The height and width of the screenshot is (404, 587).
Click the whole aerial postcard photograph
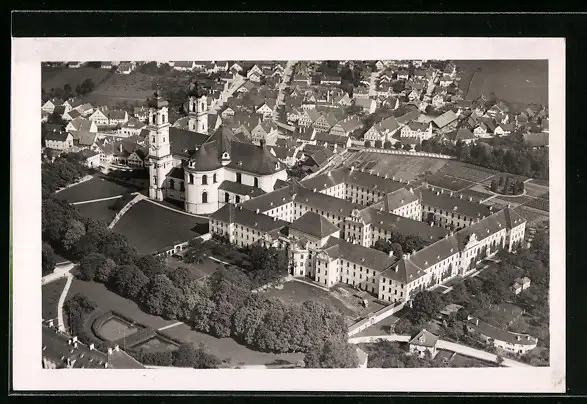pos(295,214)
